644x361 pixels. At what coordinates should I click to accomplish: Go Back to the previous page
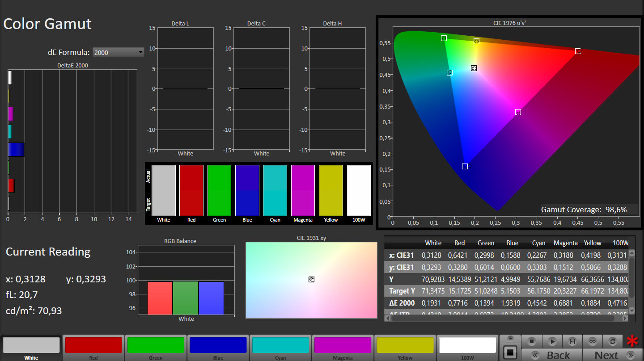click(x=552, y=355)
